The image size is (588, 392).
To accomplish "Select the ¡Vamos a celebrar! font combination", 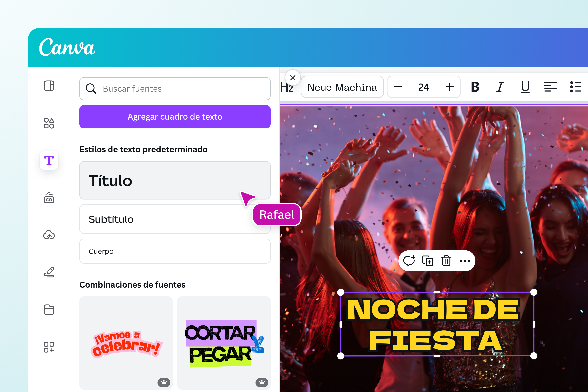I will [x=126, y=343].
